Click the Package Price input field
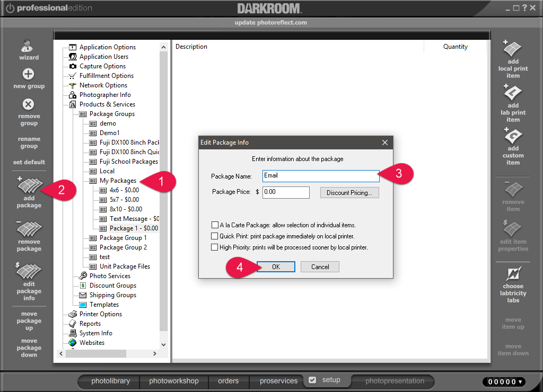543x392 pixels. tap(286, 192)
